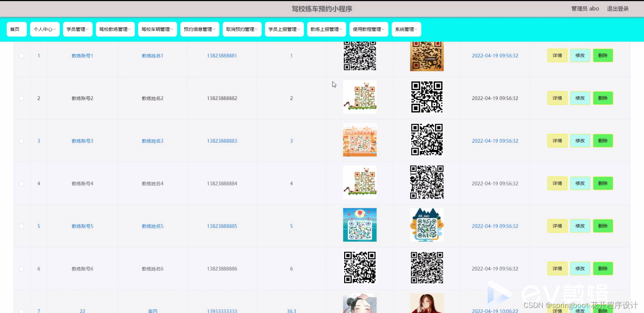Click 修改 for 教练账号2
Viewport: 644px width, 313px height.
tap(580, 98)
